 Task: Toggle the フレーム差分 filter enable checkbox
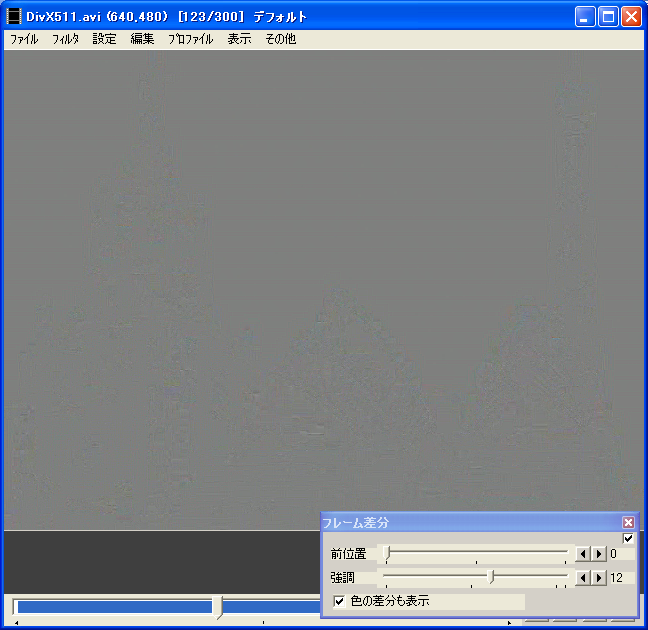(x=628, y=538)
